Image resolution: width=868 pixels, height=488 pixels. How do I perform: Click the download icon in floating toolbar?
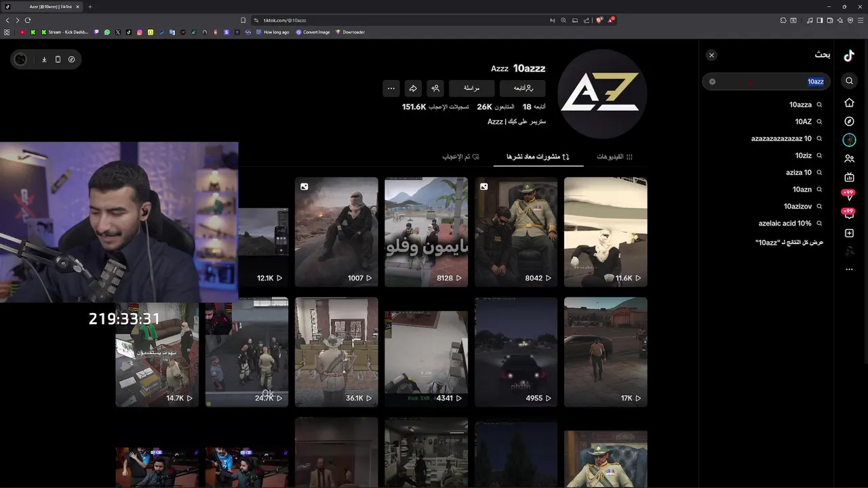[x=44, y=60]
